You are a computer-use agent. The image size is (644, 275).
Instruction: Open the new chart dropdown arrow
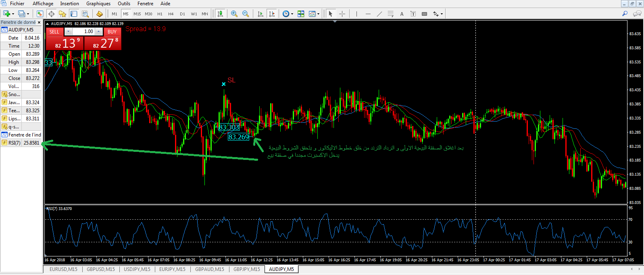click(x=13, y=14)
